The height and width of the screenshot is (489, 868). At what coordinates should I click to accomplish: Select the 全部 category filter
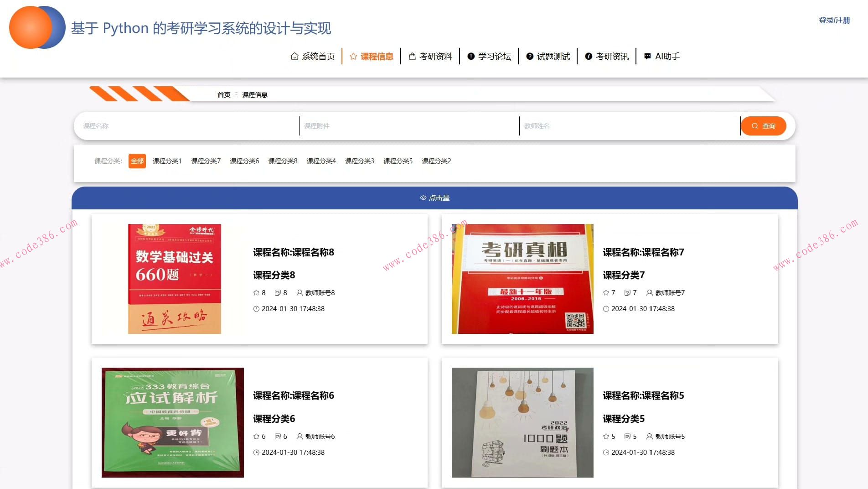click(137, 161)
